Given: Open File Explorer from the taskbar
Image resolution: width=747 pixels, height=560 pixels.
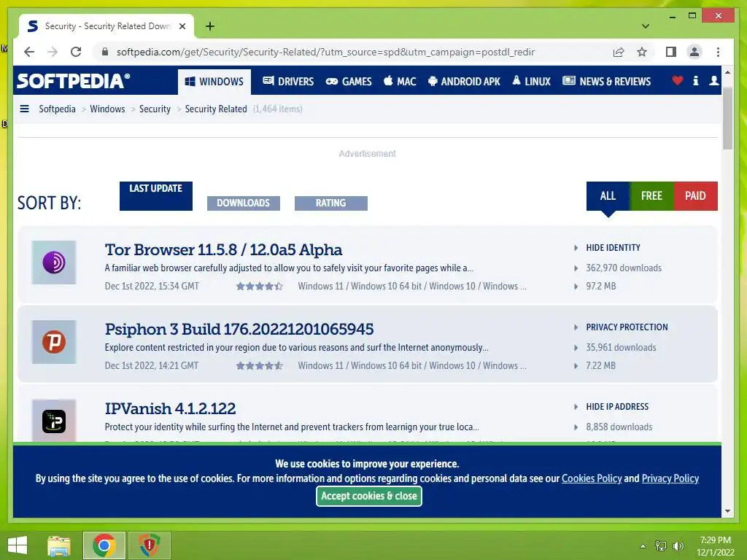Looking at the screenshot, I should tap(59, 545).
